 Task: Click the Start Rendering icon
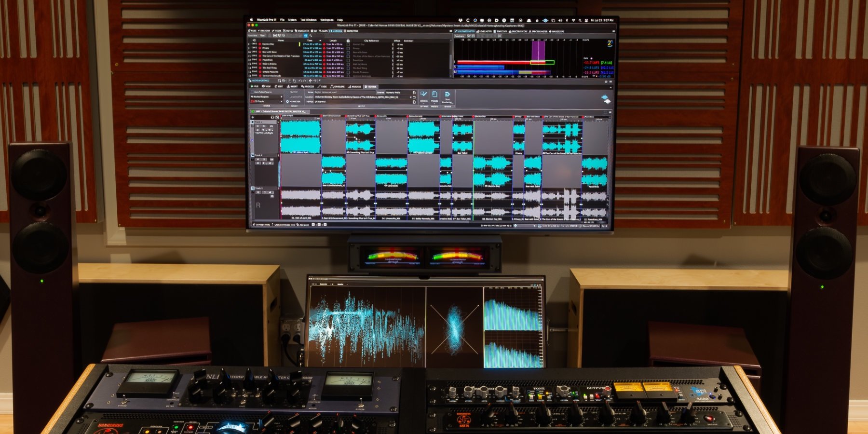pos(447,95)
